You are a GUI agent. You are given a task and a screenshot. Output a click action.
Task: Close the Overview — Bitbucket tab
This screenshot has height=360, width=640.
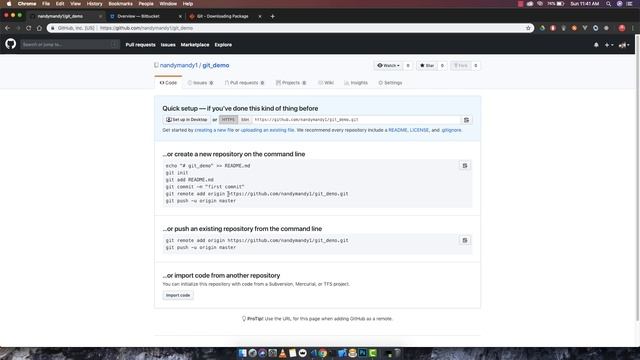(180, 16)
